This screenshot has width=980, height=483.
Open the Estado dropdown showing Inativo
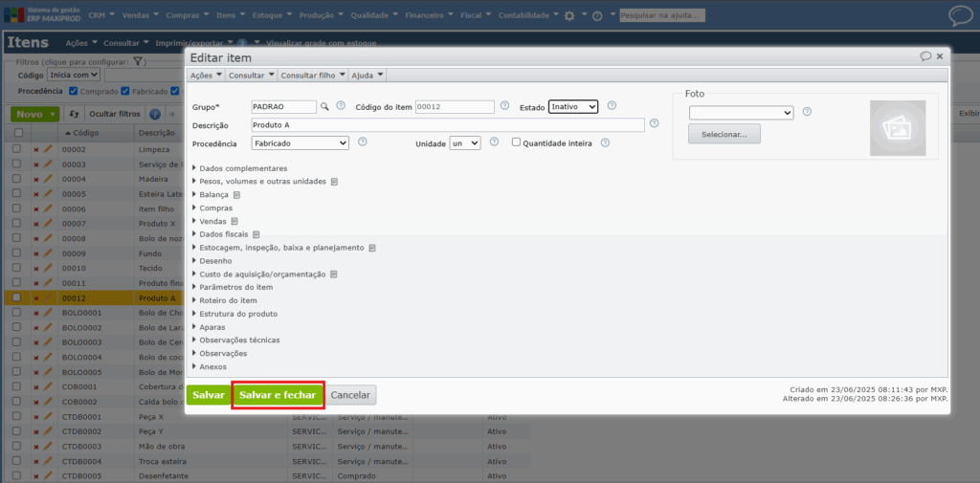pyautogui.click(x=573, y=107)
